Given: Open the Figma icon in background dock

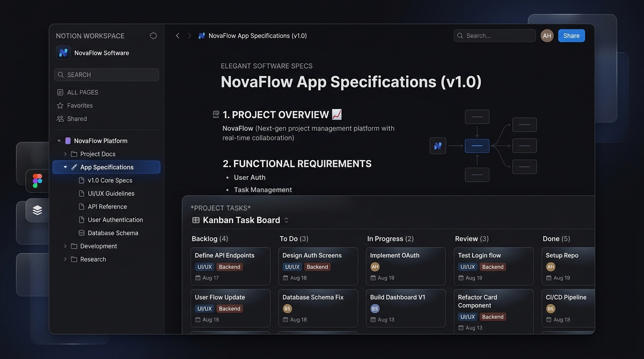Looking at the screenshot, I should point(37,181).
